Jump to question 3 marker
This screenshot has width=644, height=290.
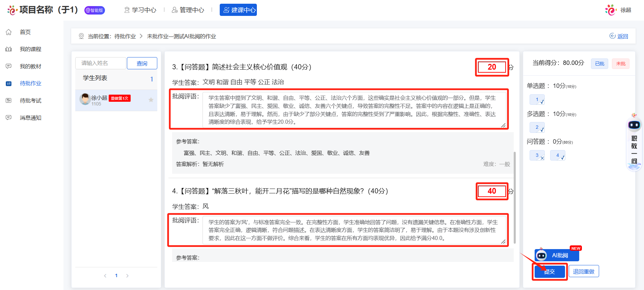(x=537, y=155)
